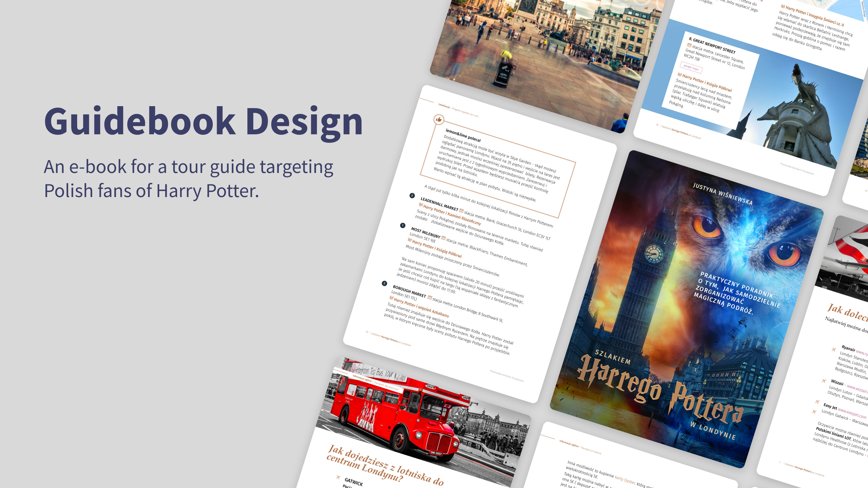Click the book icon before Kamień filozoficzny
868x488 pixels.
420,205
